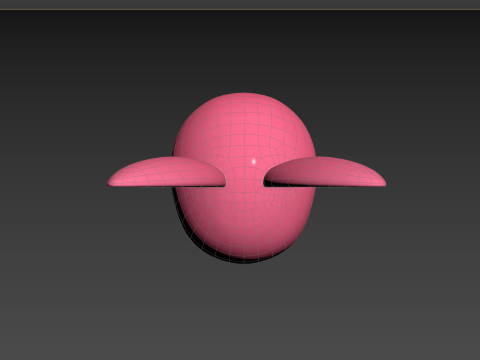
Task: Select the left flat ear-shaped mesh
Action: click(x=167, y=172)
